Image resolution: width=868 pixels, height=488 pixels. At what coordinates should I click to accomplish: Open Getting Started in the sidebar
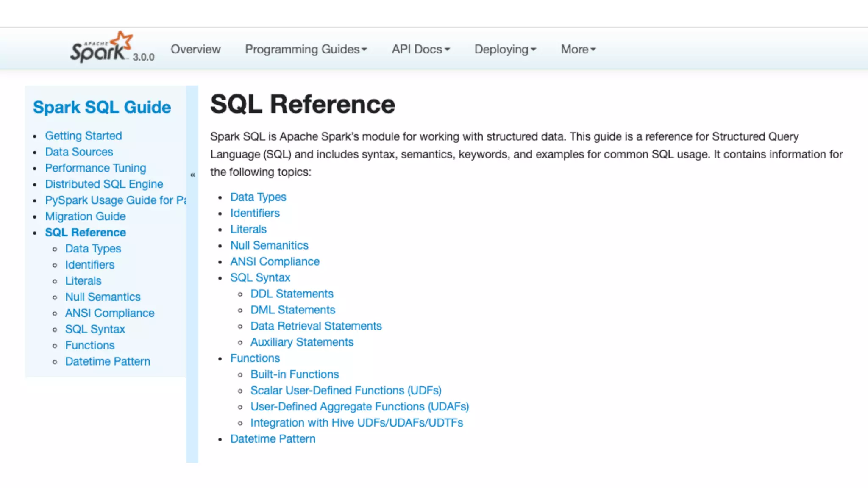(83, 136)
